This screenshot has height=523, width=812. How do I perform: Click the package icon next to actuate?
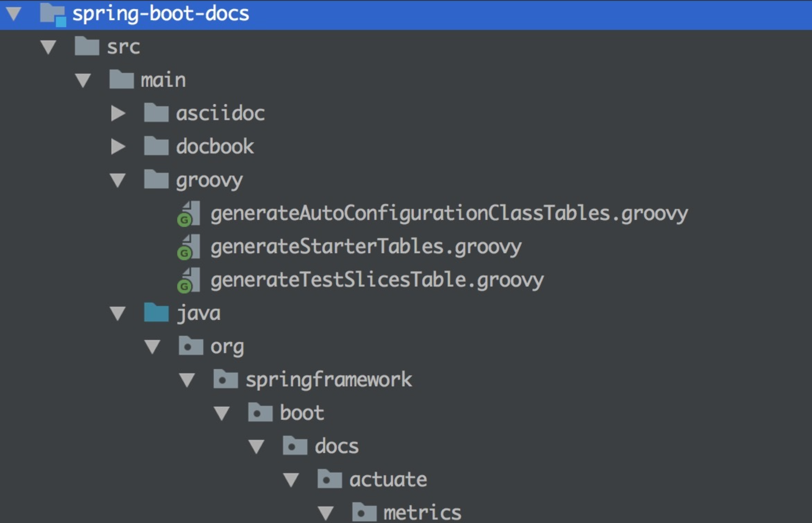(x=329, y=479)
